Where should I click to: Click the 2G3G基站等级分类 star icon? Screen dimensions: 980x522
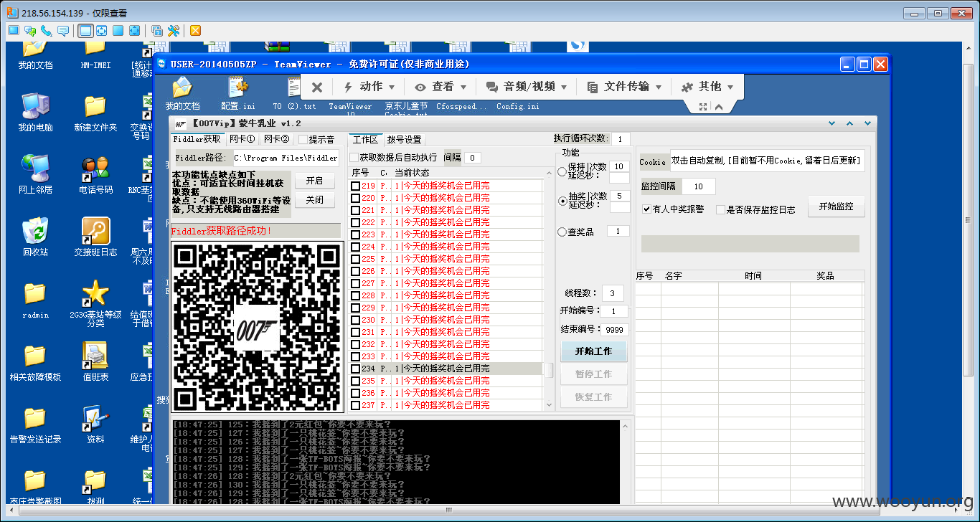(95, 303)
